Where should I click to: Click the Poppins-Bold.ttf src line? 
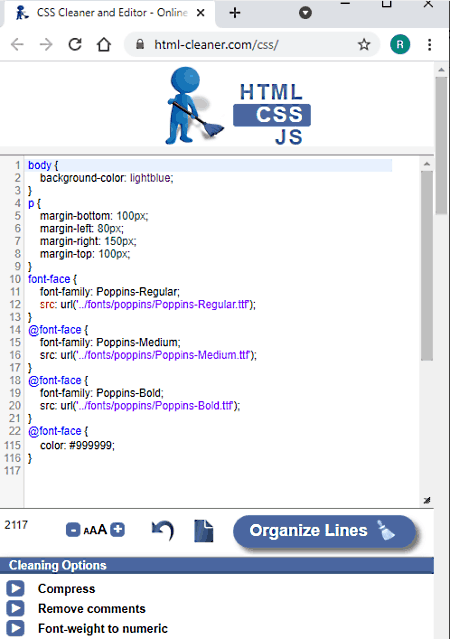pos(140,405)
